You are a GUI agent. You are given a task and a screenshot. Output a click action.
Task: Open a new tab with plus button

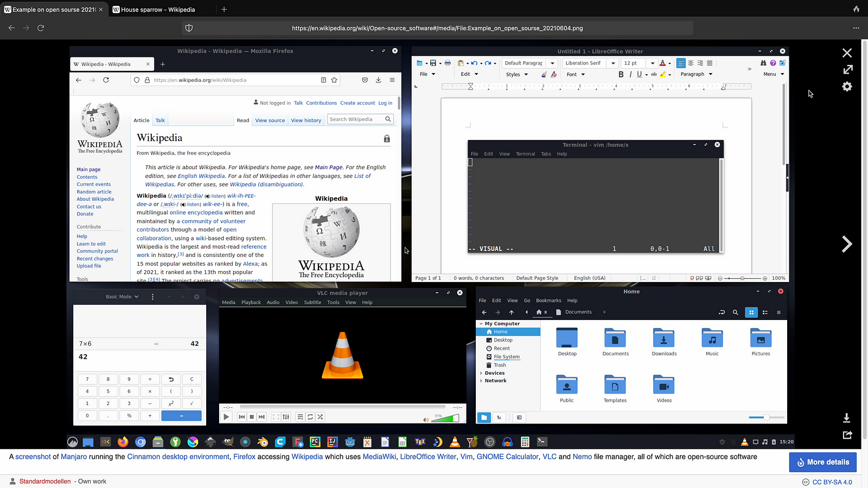tap(224, 9)
